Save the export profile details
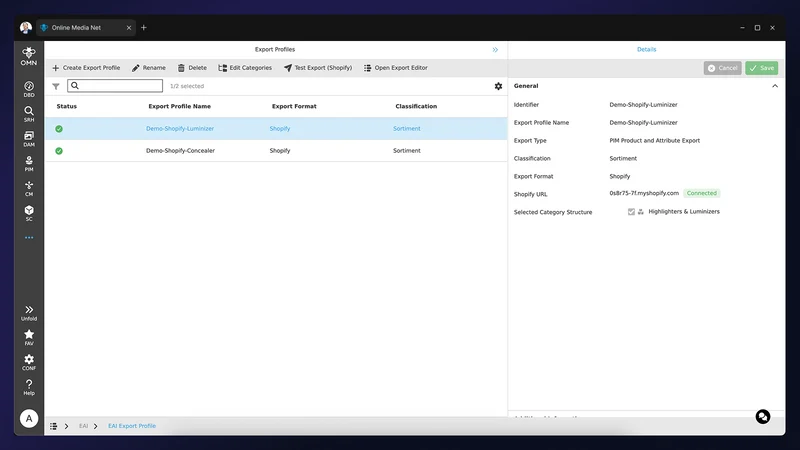 click(761, 68)
